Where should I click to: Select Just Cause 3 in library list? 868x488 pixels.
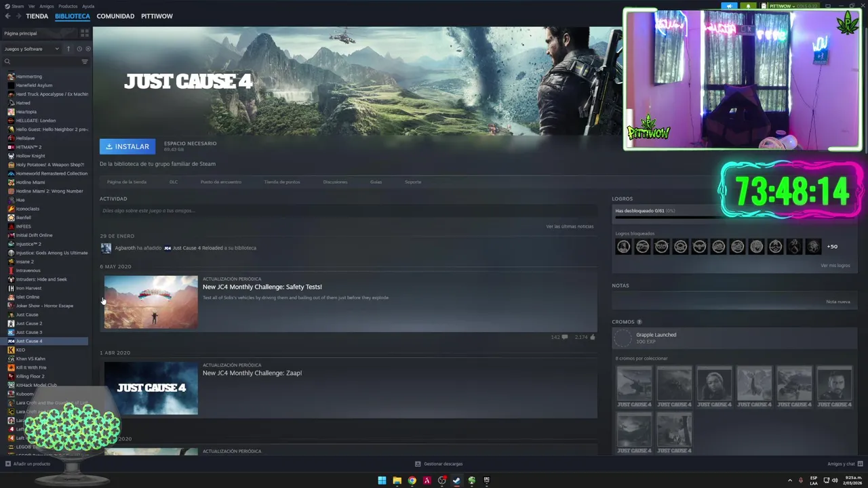click(29, 332)
